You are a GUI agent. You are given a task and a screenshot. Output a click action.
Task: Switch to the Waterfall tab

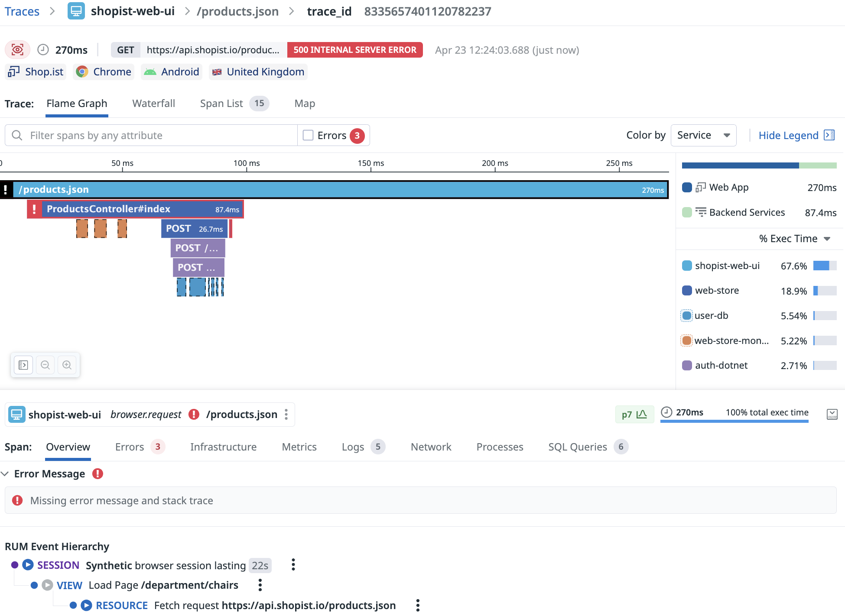click(x=153, y=104)
